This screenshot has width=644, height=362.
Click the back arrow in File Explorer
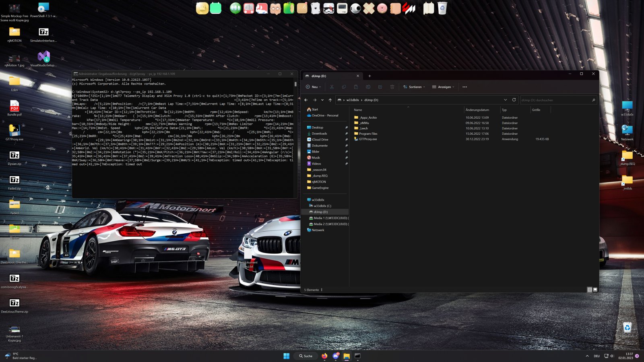[x=306, y=100]
